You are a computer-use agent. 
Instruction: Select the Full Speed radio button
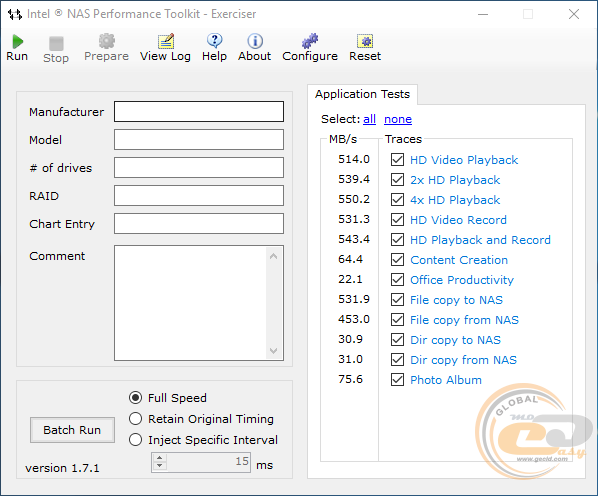pos(135,398)
